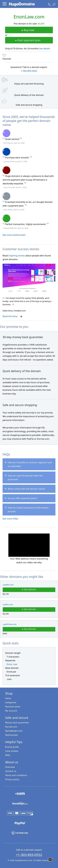Play the Web address video thumbnail
This screenshot has height=868, width=58.
(x=29, y=545)
